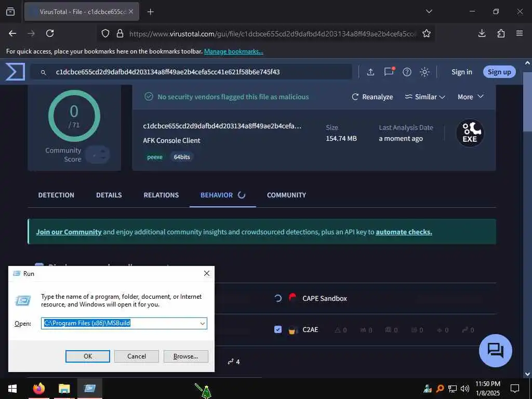Click Cancel in the Run dialog

tap(137, 356)
